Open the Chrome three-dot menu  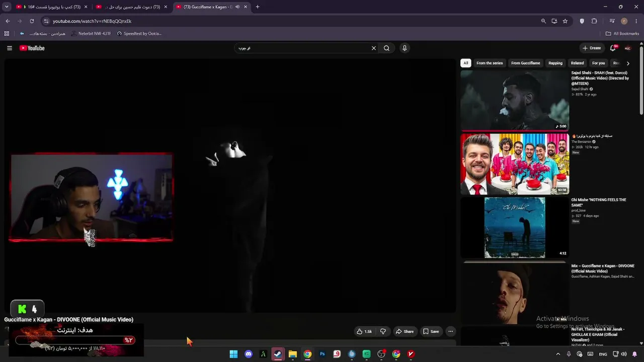click(635, 21)
